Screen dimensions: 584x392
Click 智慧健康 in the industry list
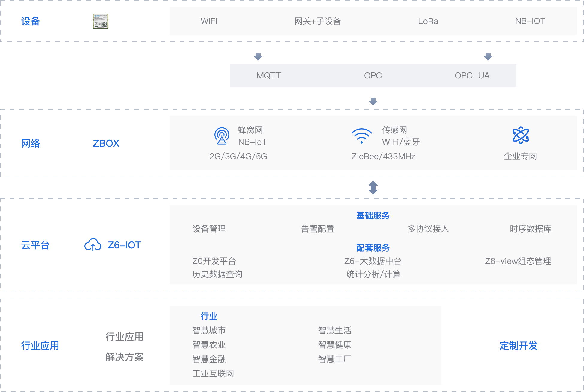point(335,345)
